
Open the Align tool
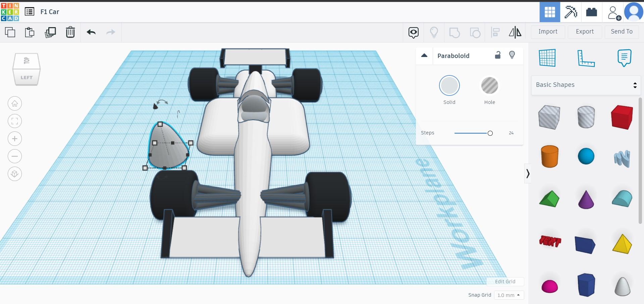[495, 33]
